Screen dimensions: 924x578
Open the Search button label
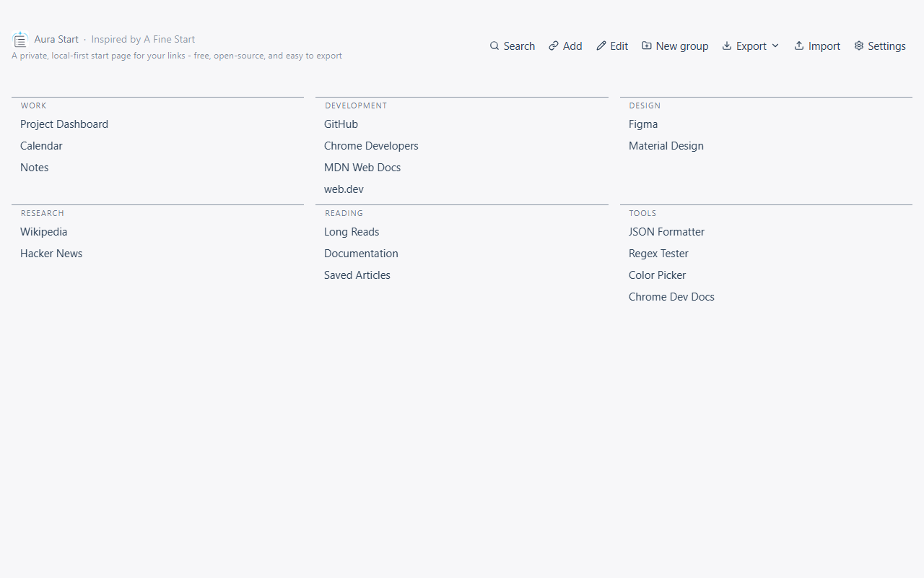click(x=519, y=46)
